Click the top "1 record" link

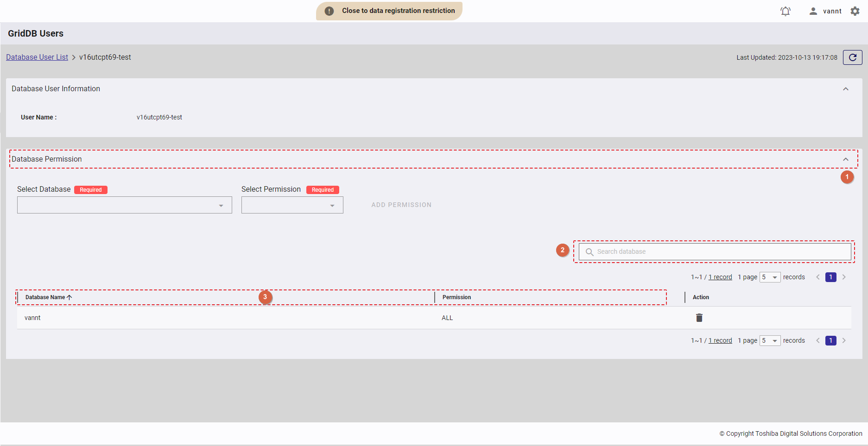click(x=720, y=277)
